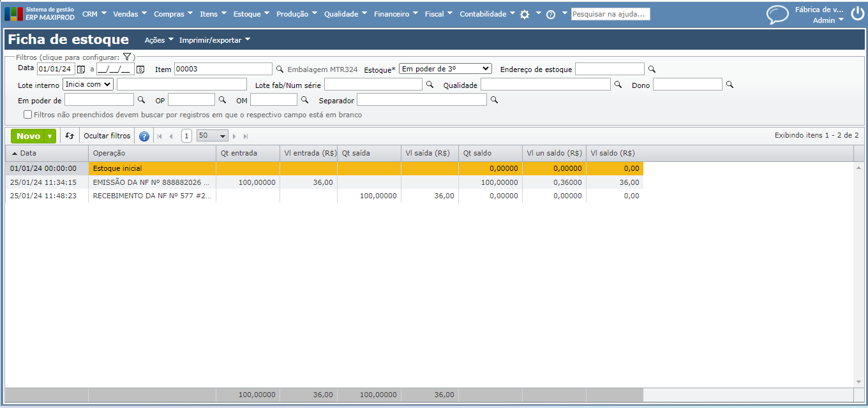This screenshot has width=868, height=408.
Task: Click the magnifier next to Item field
Action: click(x=280, y=69)
